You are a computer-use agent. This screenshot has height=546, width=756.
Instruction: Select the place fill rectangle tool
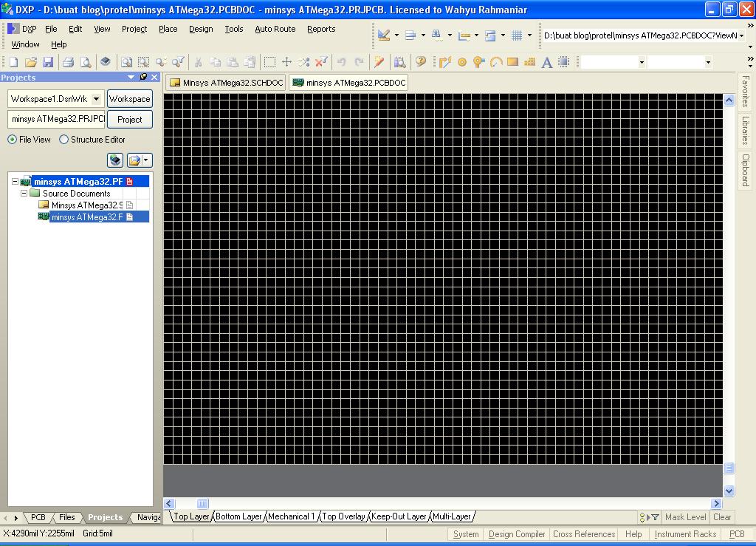tap(513, 61)
